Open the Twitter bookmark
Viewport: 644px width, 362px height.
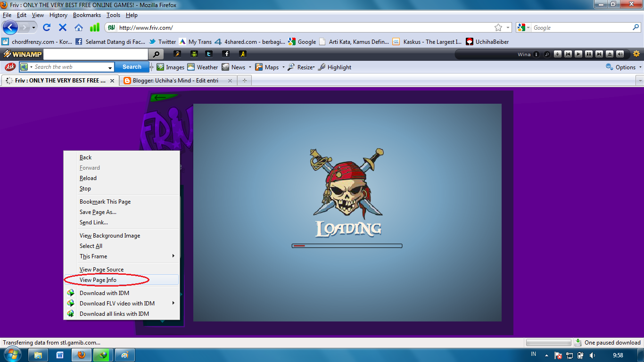(x=162, y=41)
